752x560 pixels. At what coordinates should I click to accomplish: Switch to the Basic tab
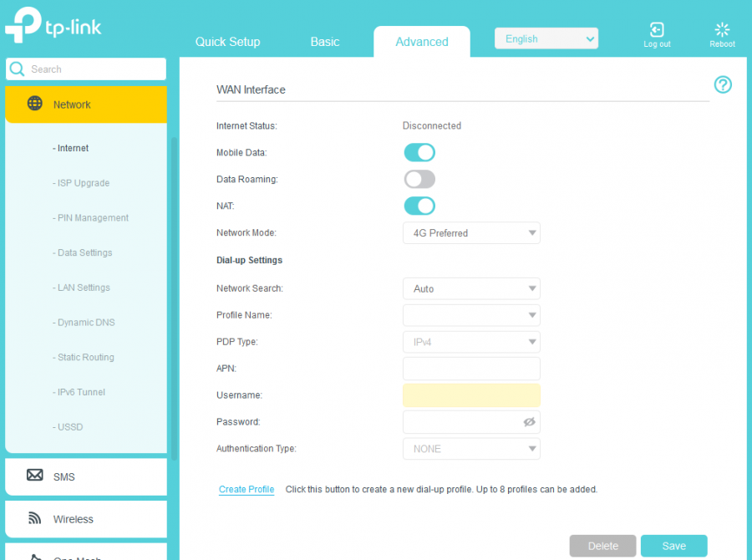pyautogui.click(x=325, y=42)
